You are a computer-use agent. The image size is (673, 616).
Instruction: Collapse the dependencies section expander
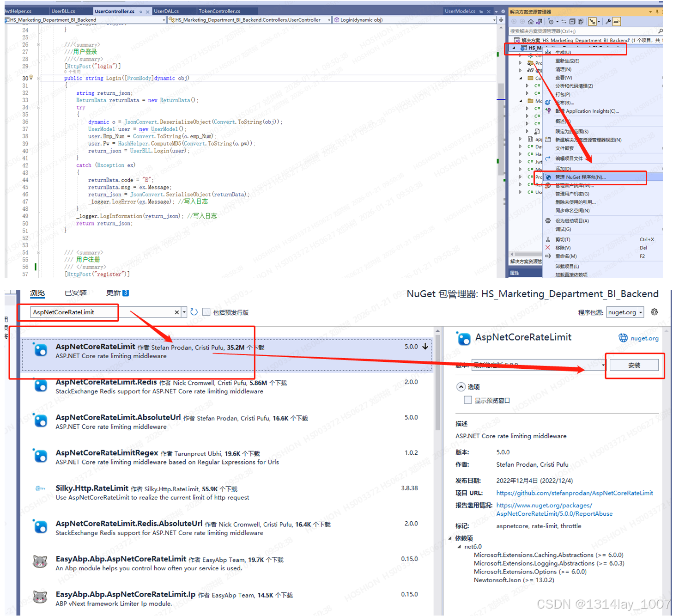pos(450,538)
